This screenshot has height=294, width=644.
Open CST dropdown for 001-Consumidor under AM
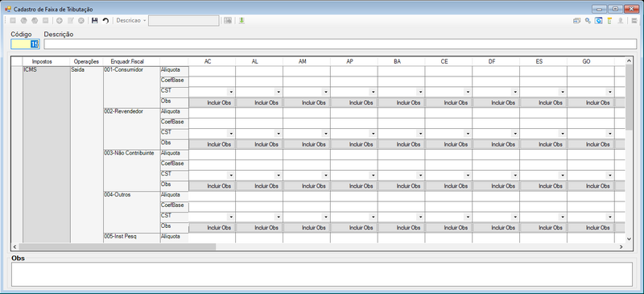click(x=326, y=93)
